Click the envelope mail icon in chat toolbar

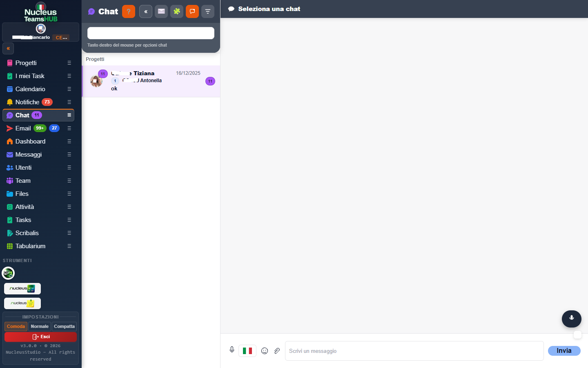[161, 11]
